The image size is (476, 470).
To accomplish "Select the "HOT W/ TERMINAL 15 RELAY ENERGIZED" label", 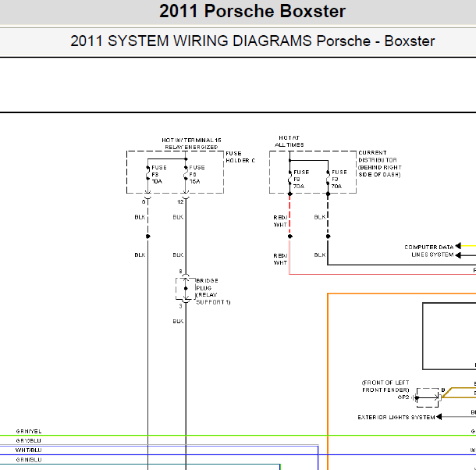I will pyautogui.click(x=191, y=144).
